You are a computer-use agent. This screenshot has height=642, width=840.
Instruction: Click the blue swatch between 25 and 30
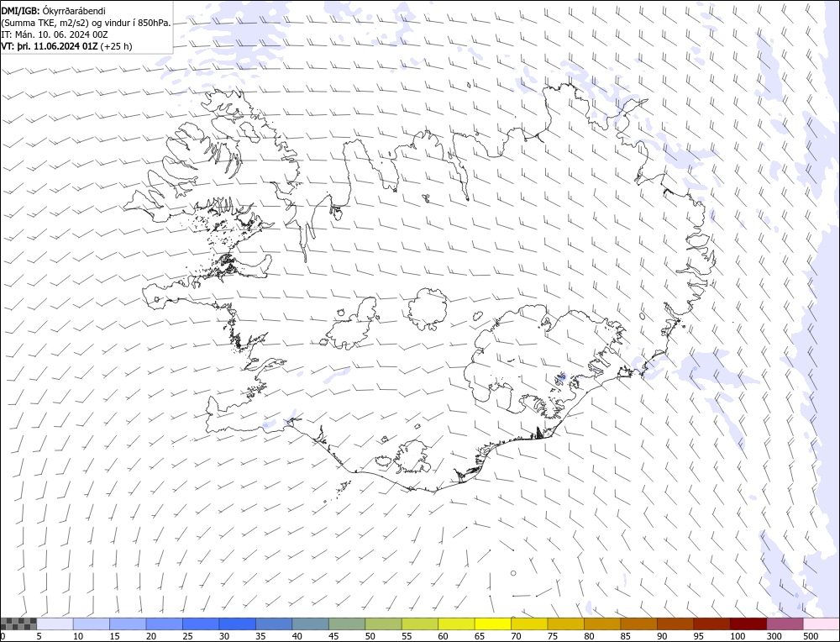(x=201, y=624)
